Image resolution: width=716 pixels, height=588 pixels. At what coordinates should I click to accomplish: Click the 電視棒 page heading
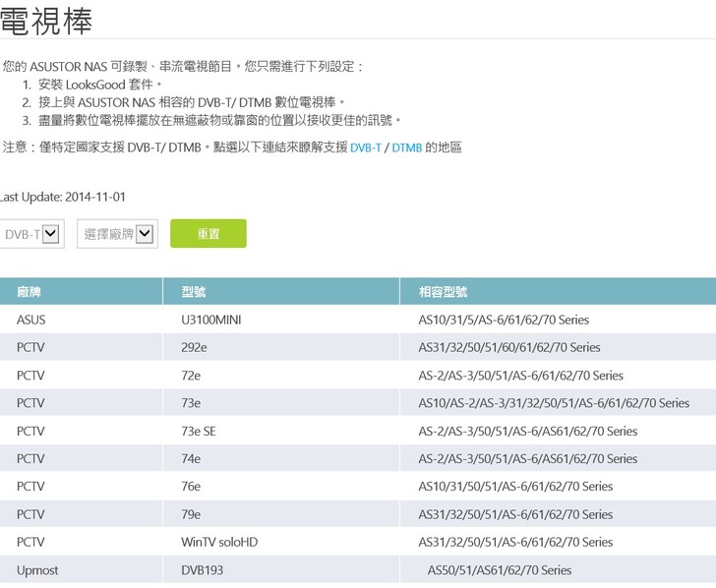click(46, 21)
